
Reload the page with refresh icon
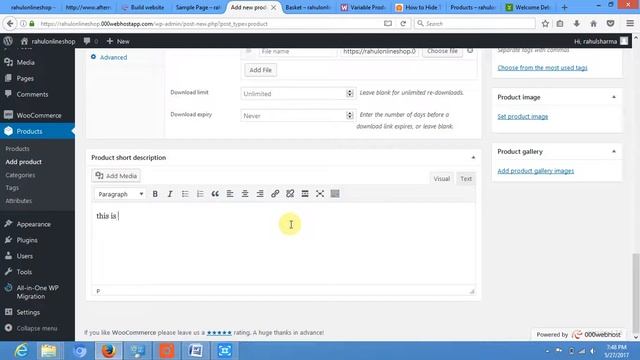click(x=403, y=24)
